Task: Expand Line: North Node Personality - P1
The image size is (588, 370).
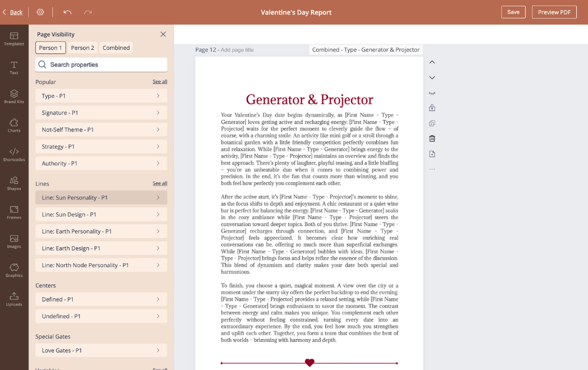Action: click(x=101, y=265)
